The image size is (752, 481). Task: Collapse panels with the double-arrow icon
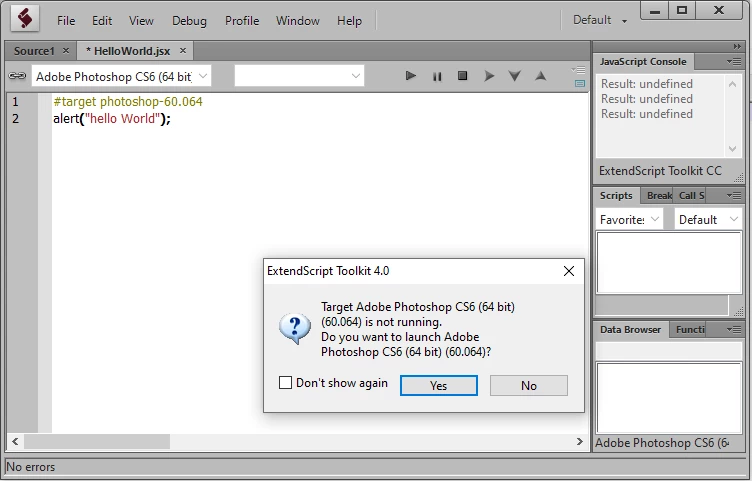[x=737, y=47]
